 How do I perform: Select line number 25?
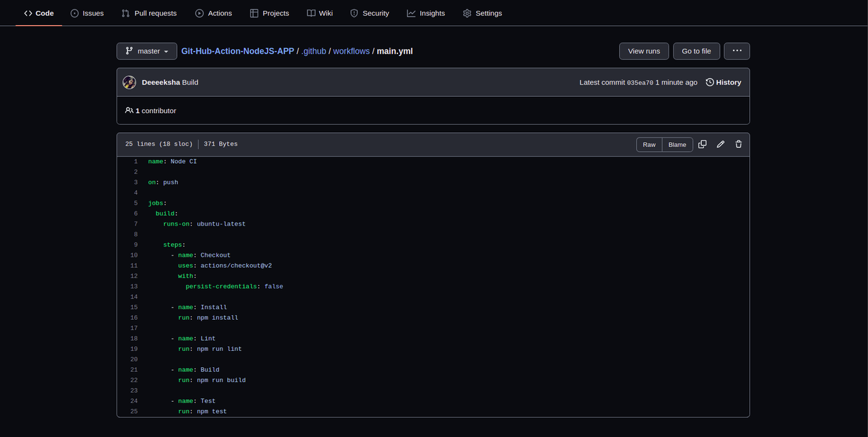pyautogui.click(x=134, y=411)
